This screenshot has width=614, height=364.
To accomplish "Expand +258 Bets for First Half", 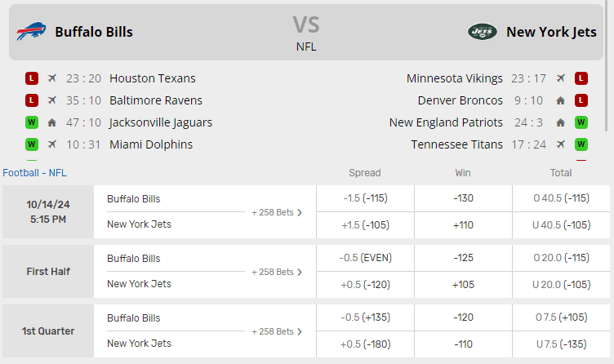I will pyautogui.click(x=277, y=272).
